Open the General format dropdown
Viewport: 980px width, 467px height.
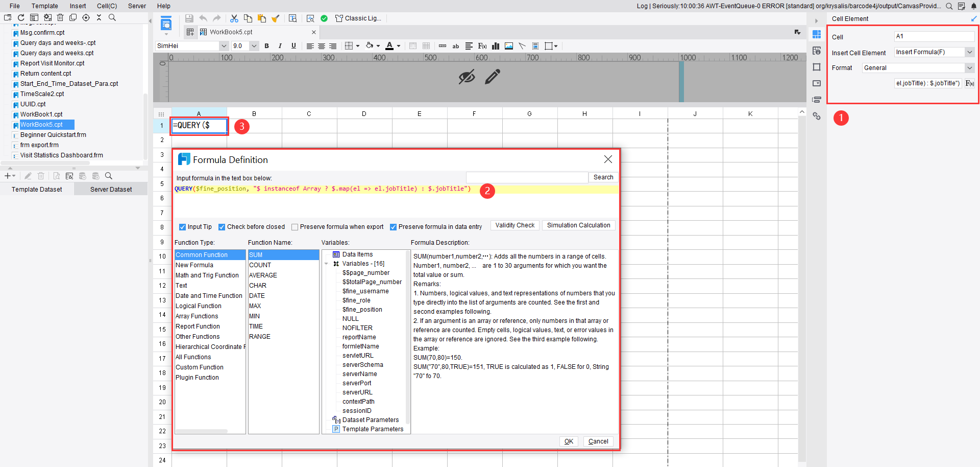(969, 67)
